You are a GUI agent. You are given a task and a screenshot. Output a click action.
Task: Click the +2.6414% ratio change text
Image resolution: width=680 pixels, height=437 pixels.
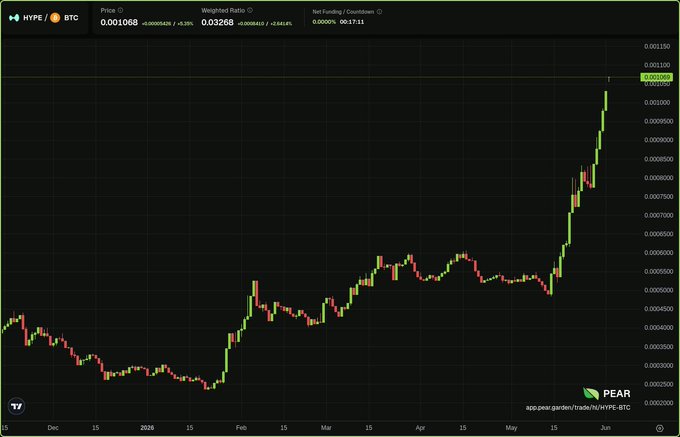pyautogui.click(x=281, y=23)
